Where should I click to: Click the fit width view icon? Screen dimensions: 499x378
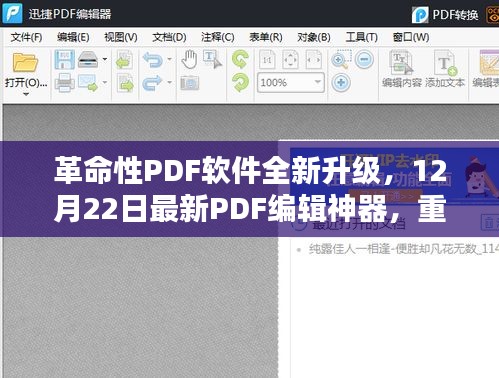(314, 60)
